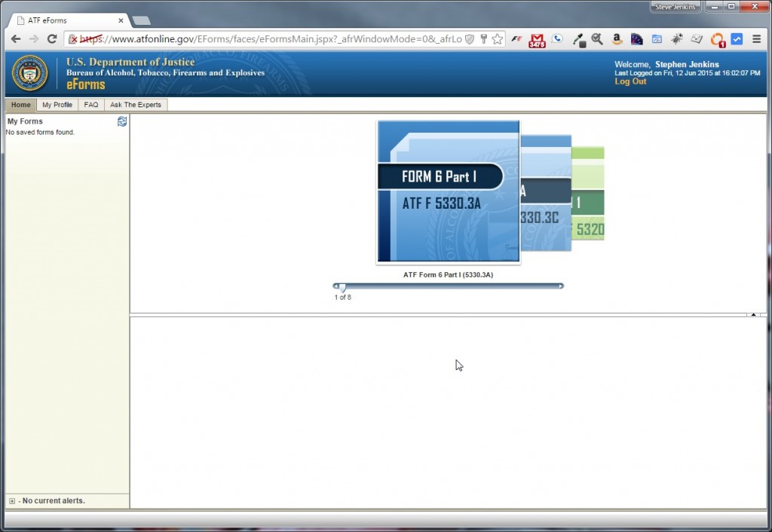Viewport: 772px width, 532px height.
Task: Click the No saved forms found text
Action: 40,133
